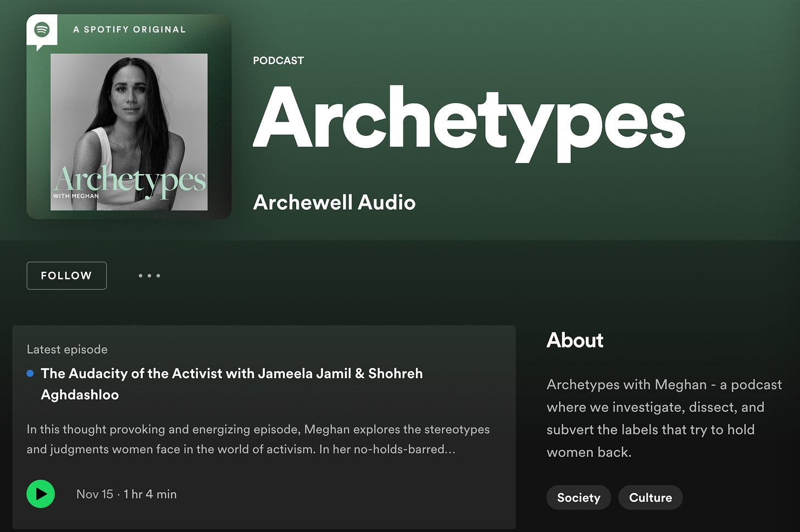Play the latest episode with green play button

click(x=41, y=494)
